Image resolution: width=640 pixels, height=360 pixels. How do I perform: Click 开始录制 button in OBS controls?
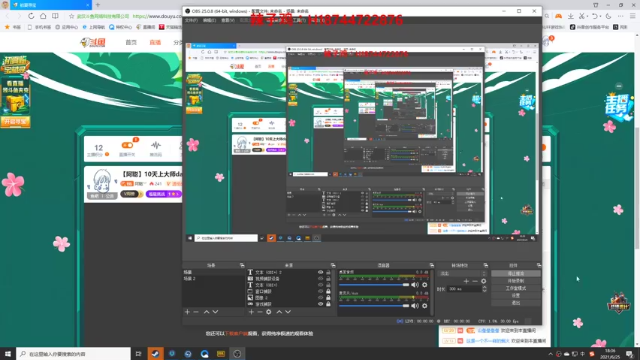516,281
